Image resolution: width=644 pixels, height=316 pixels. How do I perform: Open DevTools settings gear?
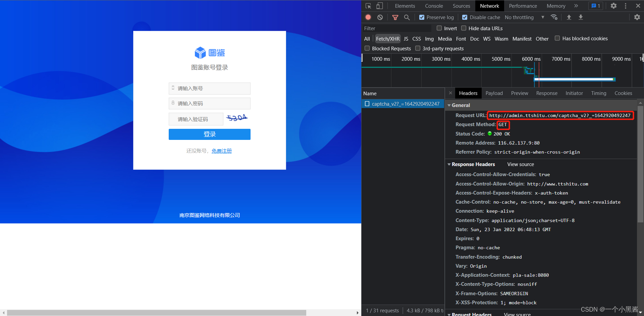pos(613,6)
